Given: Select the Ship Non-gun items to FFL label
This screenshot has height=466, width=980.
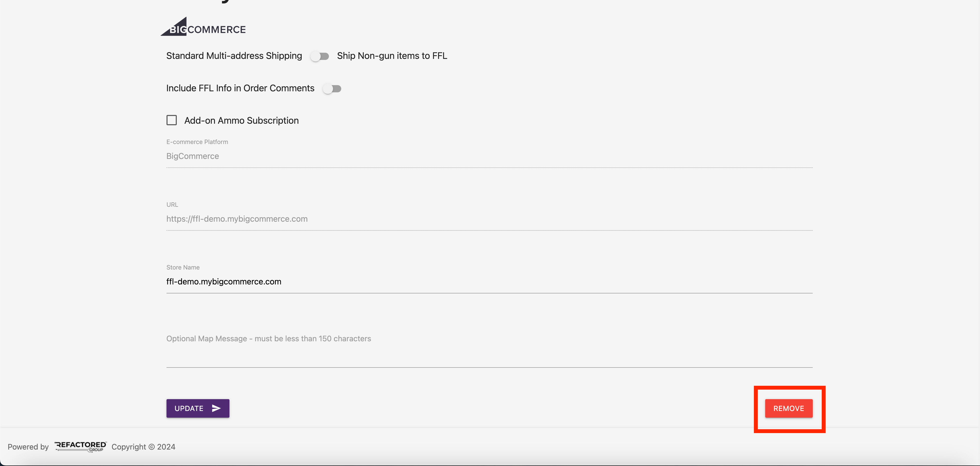Looking at the screenshot, I should [392, 56].
